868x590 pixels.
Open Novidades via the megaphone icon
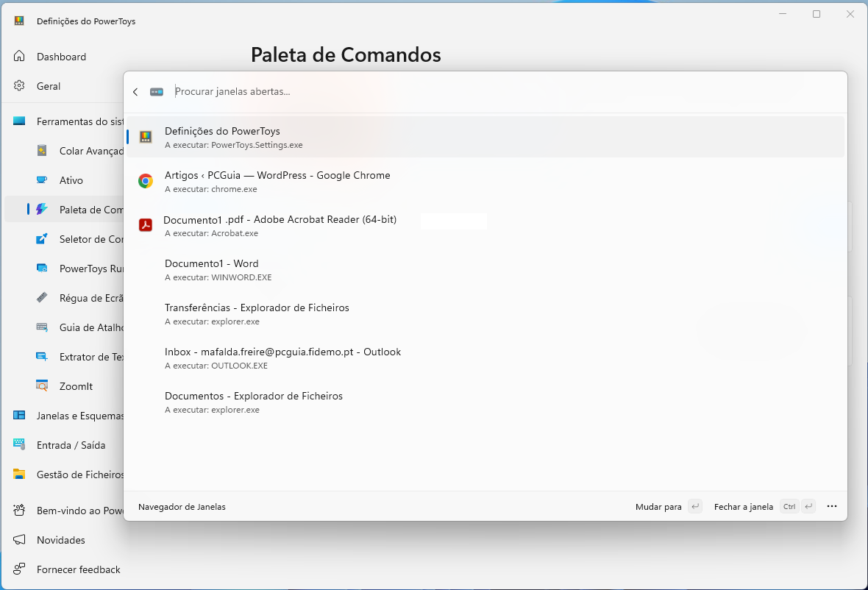point(19,540)
